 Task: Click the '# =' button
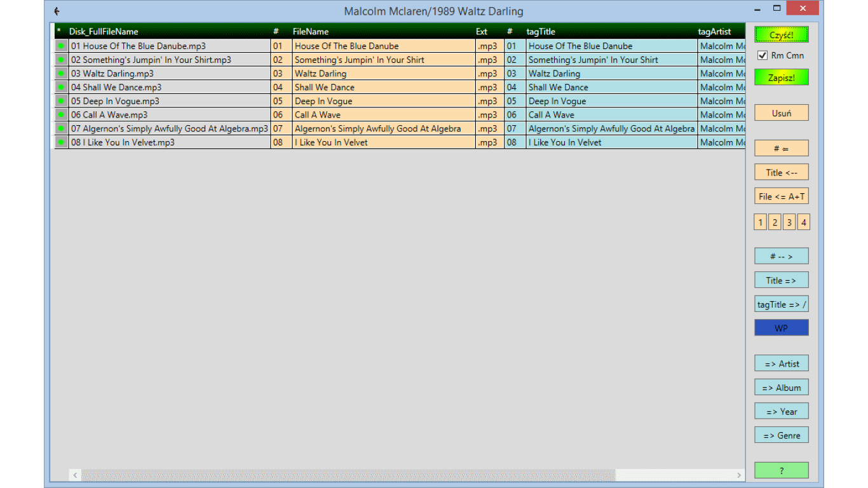(x=782, y=148)
